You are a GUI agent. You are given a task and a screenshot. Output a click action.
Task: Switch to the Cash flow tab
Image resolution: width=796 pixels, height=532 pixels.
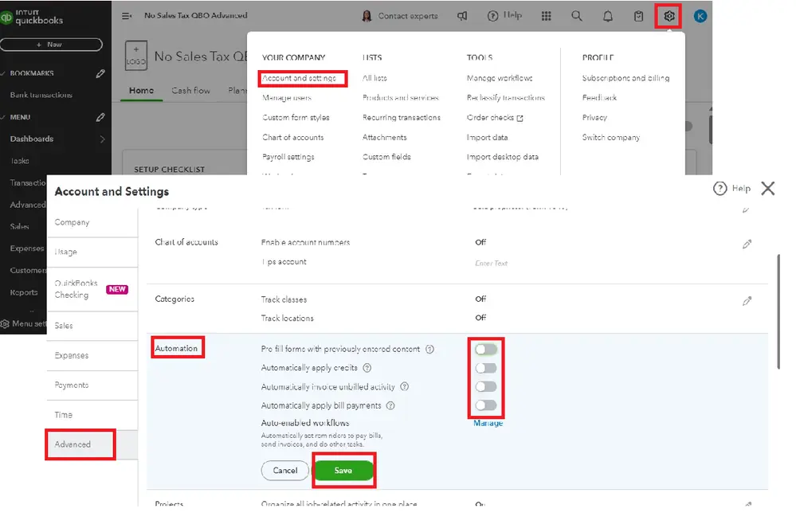pos(190,91)
